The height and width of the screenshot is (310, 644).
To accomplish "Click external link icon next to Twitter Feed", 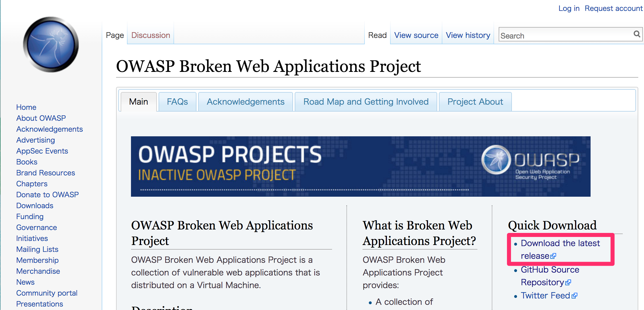I will pos(575,296).
